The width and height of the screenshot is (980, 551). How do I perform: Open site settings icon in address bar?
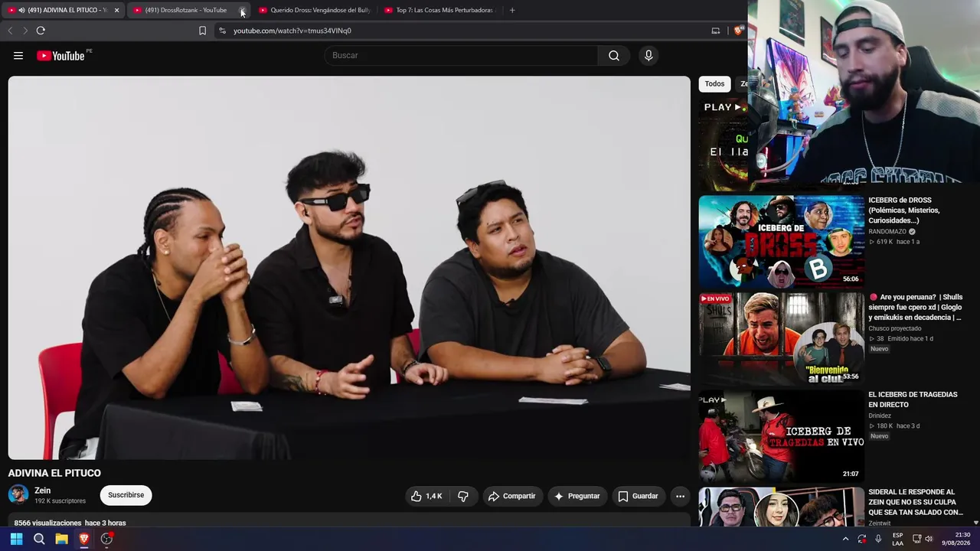(x=222, y=31)
